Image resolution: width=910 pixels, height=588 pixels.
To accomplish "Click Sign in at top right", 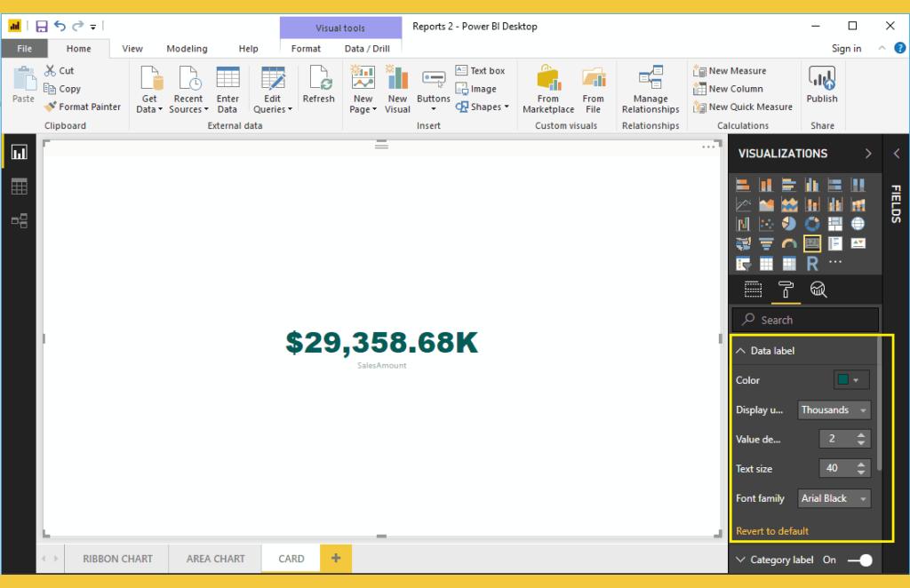I will tap(846, 49).
